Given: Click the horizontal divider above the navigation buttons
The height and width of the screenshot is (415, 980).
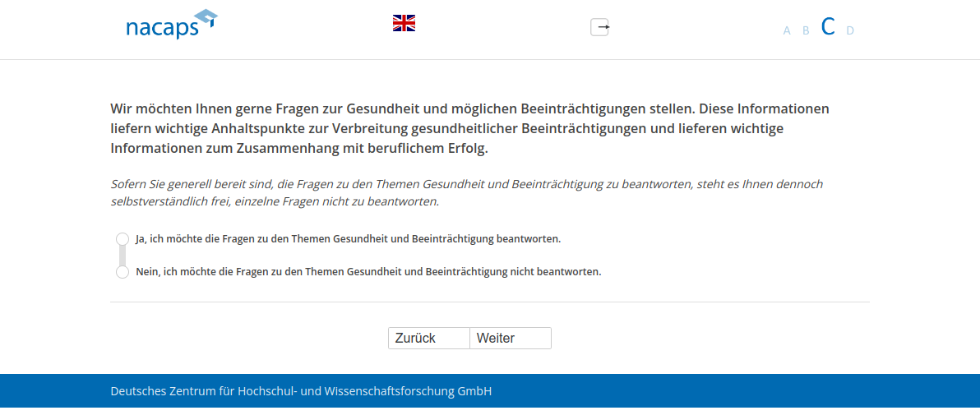Looking at the screenshot, I should 489,302.
